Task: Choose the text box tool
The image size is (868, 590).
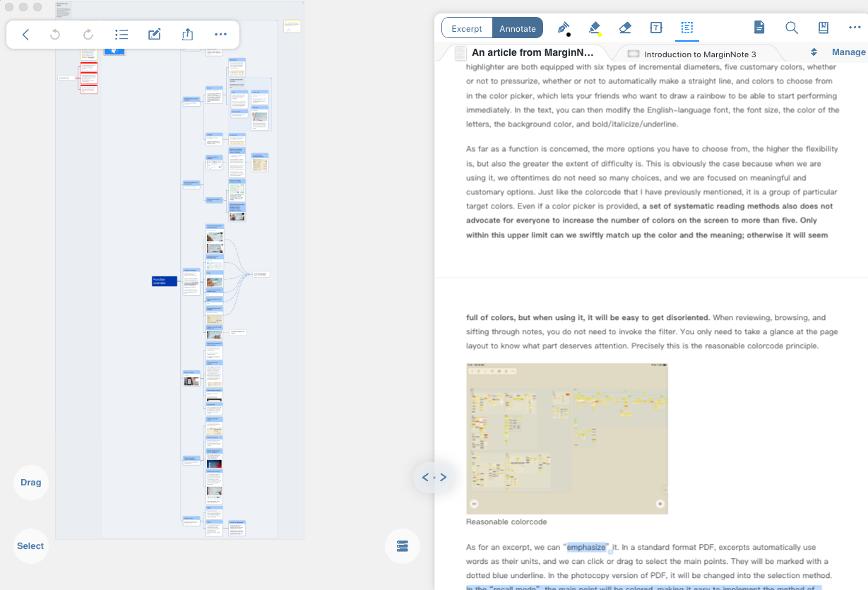Action: 655,28
